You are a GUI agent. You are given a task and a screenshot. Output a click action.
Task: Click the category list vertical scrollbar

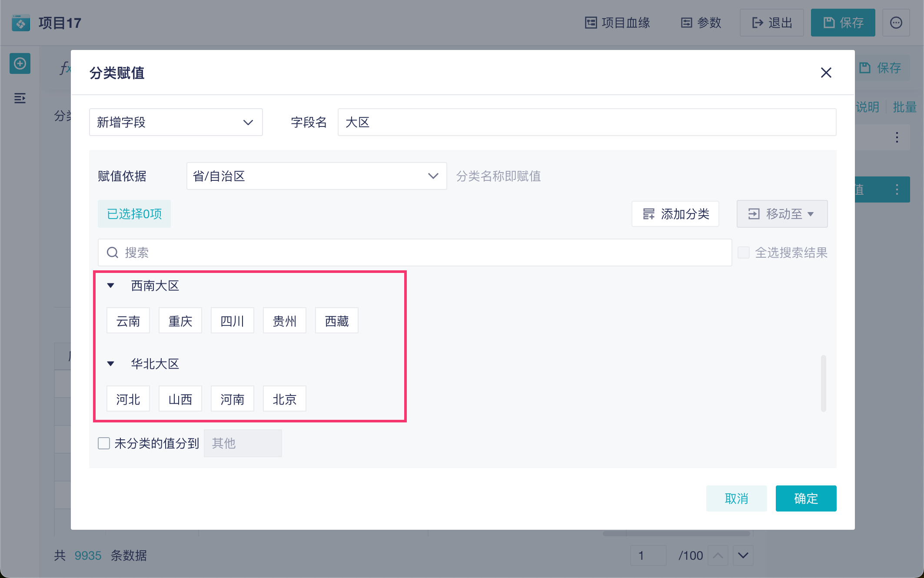pos(823,383)
